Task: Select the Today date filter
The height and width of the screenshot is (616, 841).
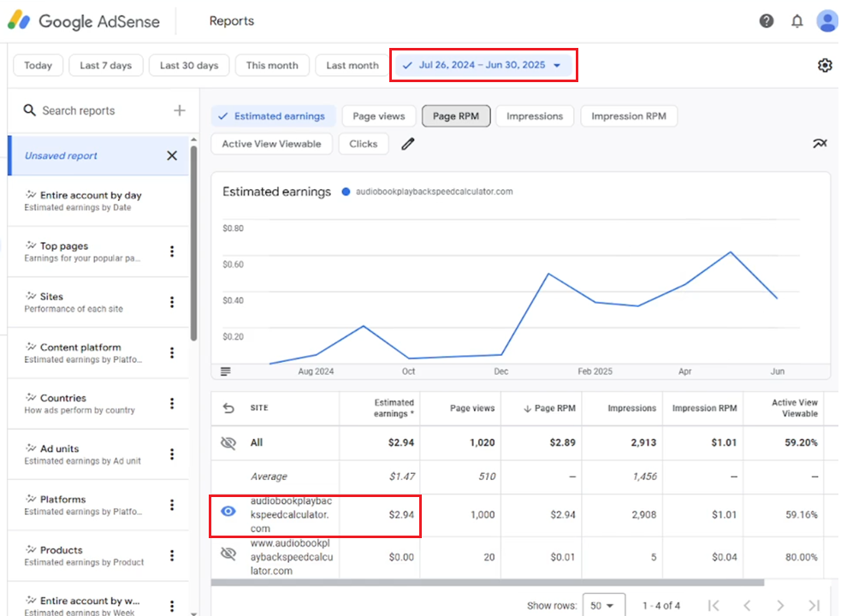Action: coord(38,66)
